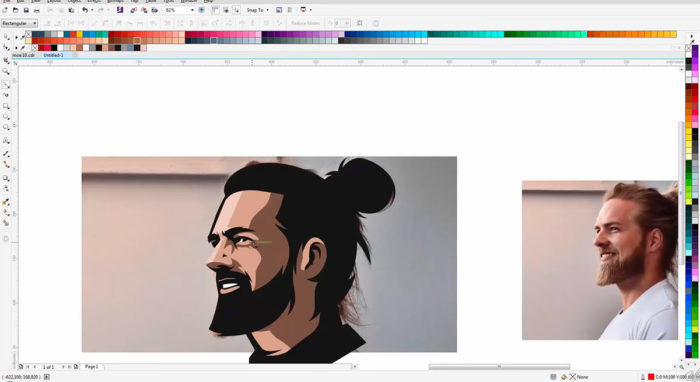Click the Publish to PDF icon
700x382 pixels.
(154, 10)
